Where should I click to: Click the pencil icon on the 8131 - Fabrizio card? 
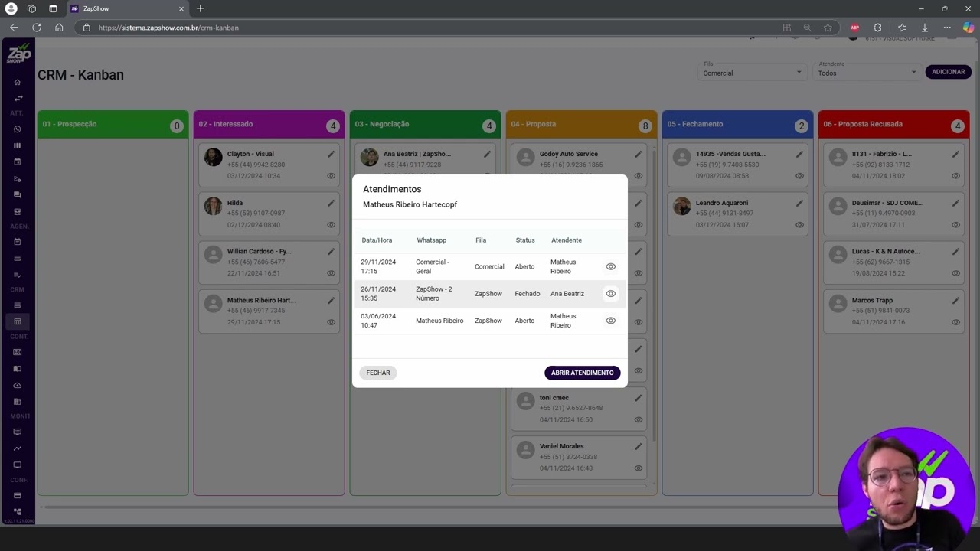point(955,154)
